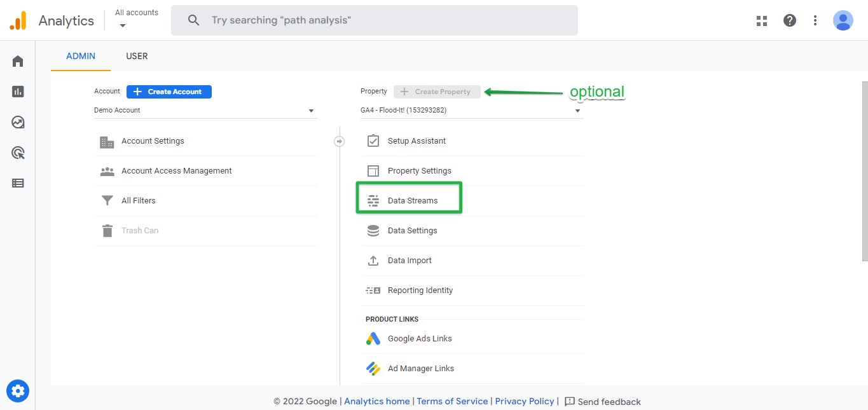Click the Create Account button
868x410 pixels.
pyautogui.click(x=169, y=92)
